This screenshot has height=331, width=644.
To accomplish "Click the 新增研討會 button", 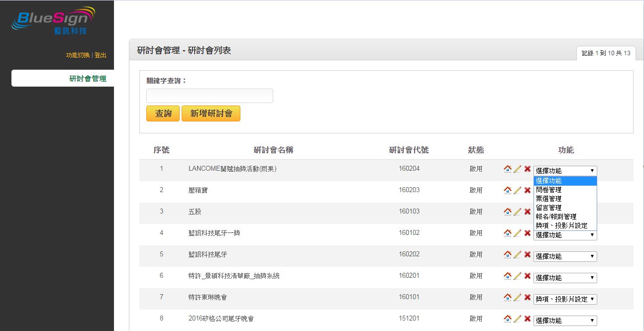I will pyautogui.click(x=211, y=113).
